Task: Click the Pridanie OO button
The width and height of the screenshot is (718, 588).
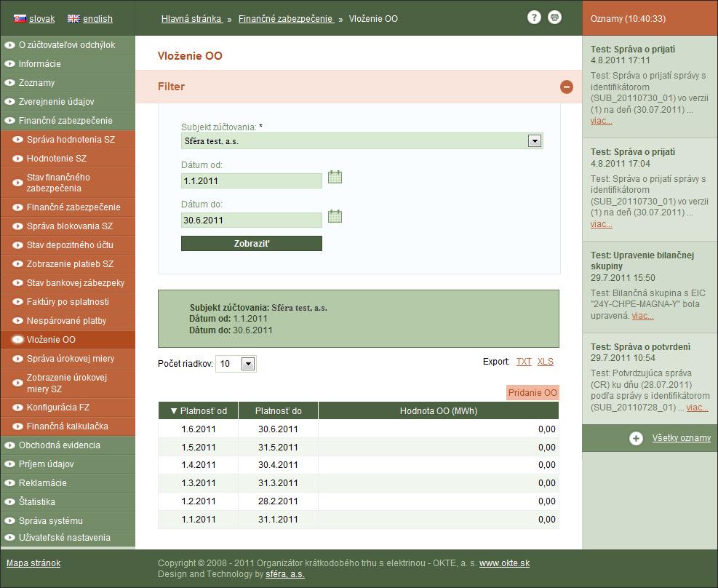Action: pyautogui.click(x=532, y=392)
